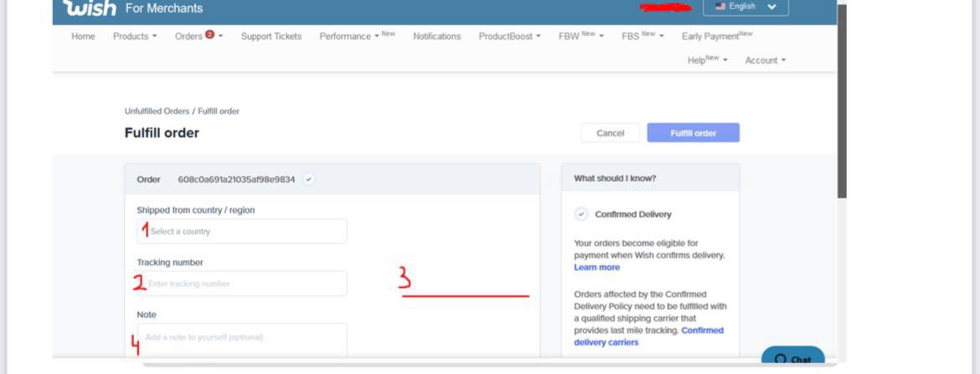Open the Select a country dropdown
980x374 pixels.
pyautogui.click(x=242, y=231)
